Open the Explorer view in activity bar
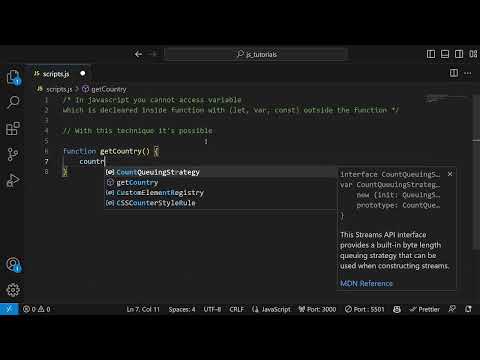Screen dimensions: 480x360 click(13, 77)
